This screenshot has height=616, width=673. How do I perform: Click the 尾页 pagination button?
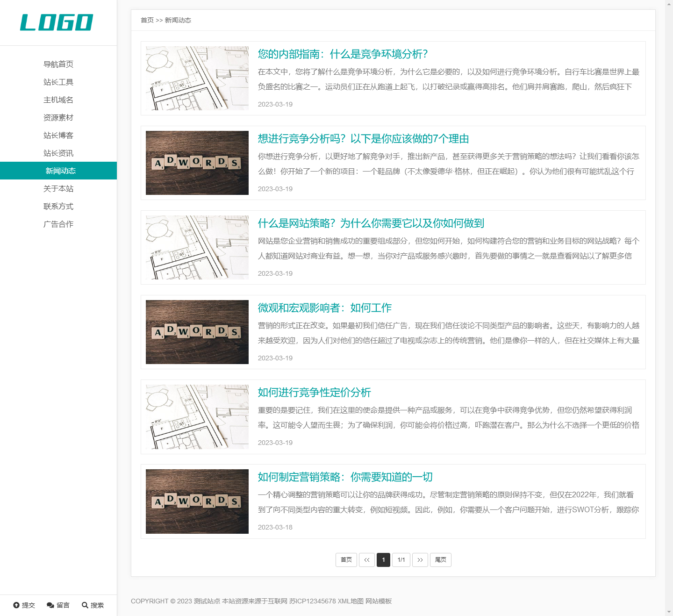point(441,560)
